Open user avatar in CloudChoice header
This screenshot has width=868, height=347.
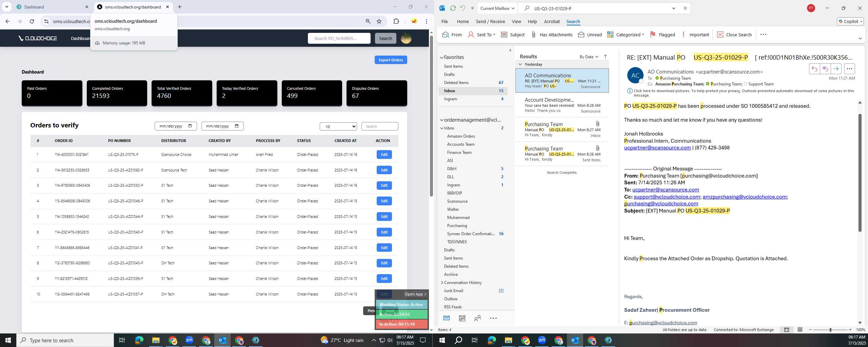[406, 38]
